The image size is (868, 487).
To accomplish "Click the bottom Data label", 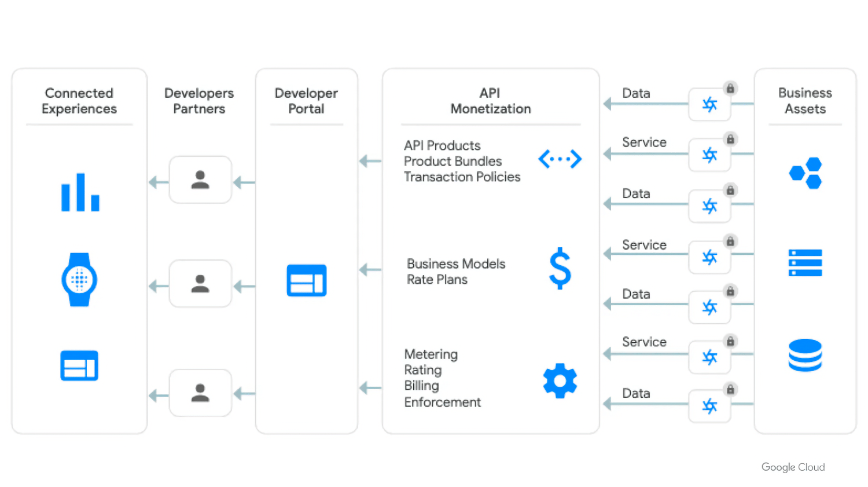I will (636, 393).
